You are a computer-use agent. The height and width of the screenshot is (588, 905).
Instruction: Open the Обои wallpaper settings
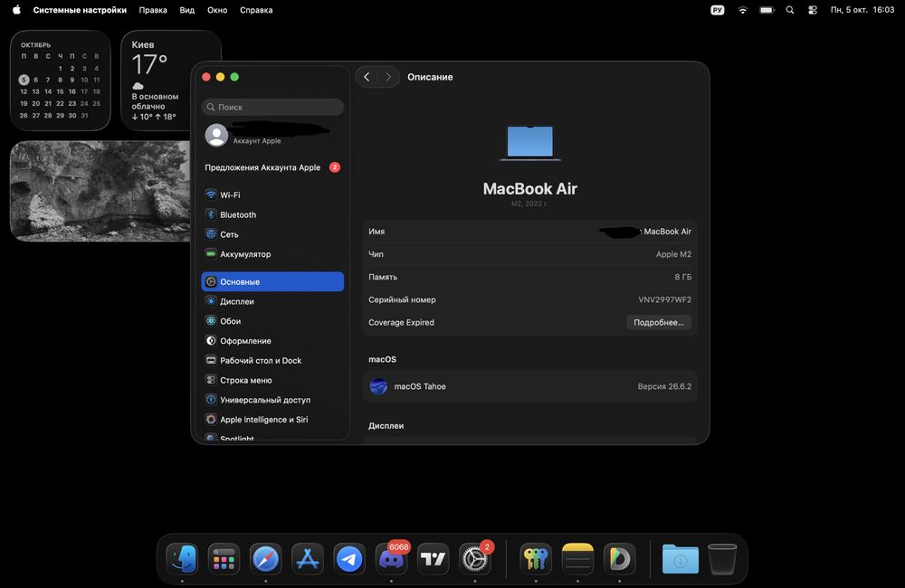pos(272,321)
